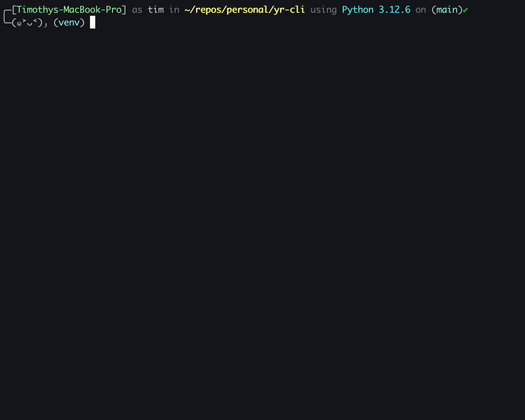
Task: Click the gray word using
Action: click(x=324, y=10)
